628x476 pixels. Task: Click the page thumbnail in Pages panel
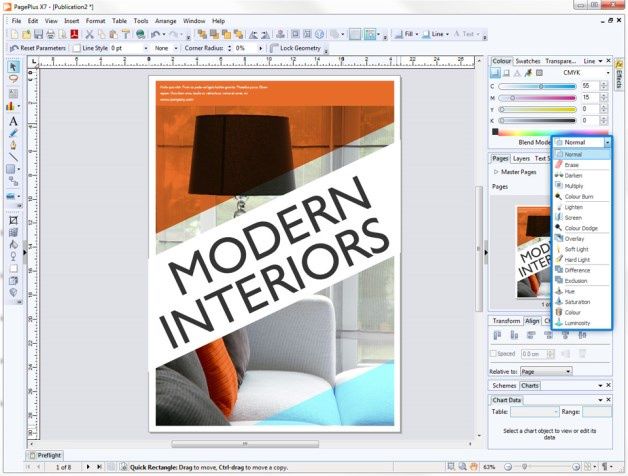[x=534, y=252]
